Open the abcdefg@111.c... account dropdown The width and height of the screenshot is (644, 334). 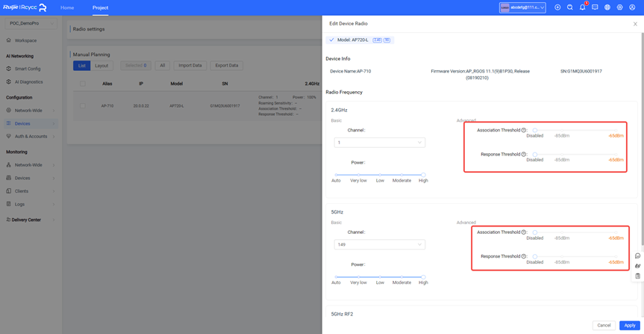(522, 7)
